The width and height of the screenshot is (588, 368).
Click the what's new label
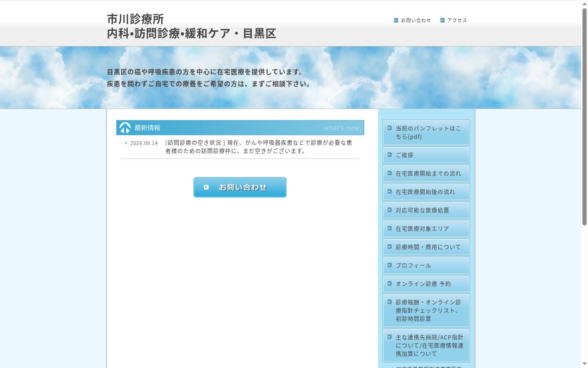[x=341, y=128]
